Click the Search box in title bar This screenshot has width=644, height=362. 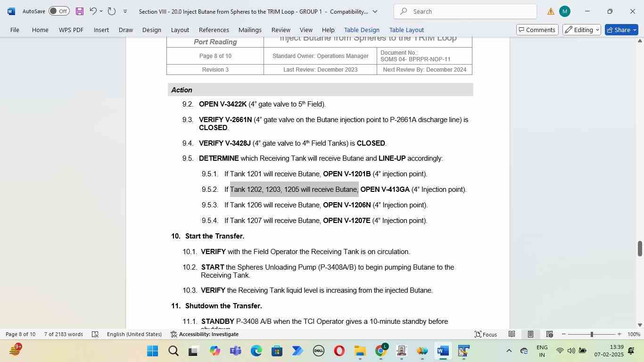coord(465,11)
